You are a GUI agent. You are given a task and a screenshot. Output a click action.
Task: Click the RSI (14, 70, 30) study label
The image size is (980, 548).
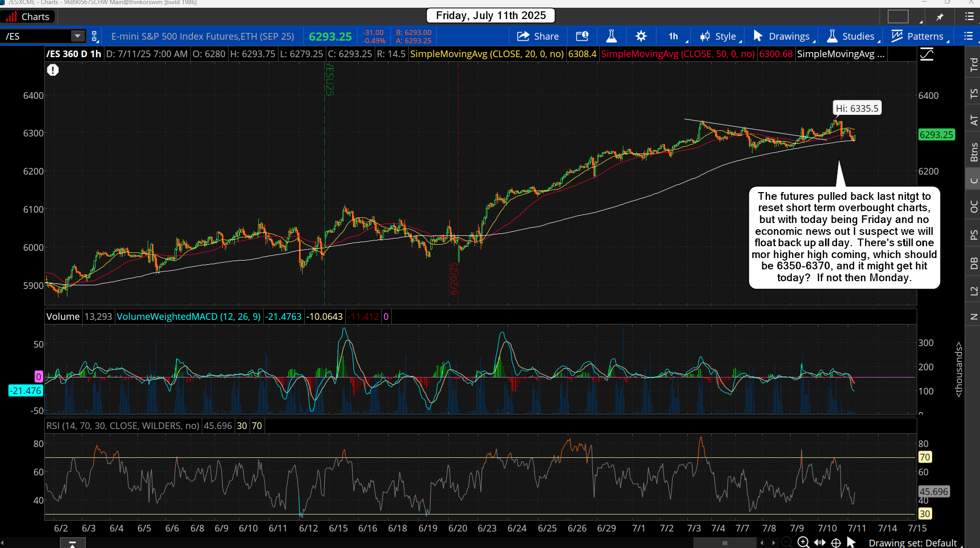coord(122,426)
